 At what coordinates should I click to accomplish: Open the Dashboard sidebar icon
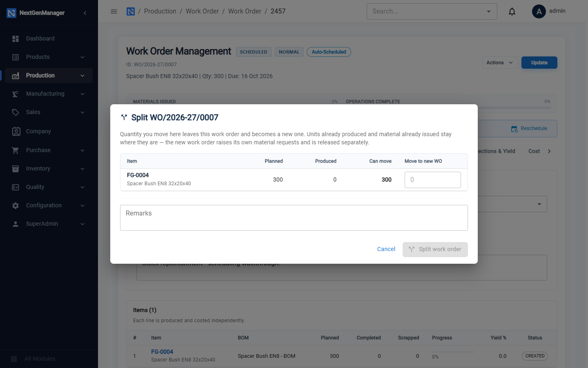click(16, 38)
